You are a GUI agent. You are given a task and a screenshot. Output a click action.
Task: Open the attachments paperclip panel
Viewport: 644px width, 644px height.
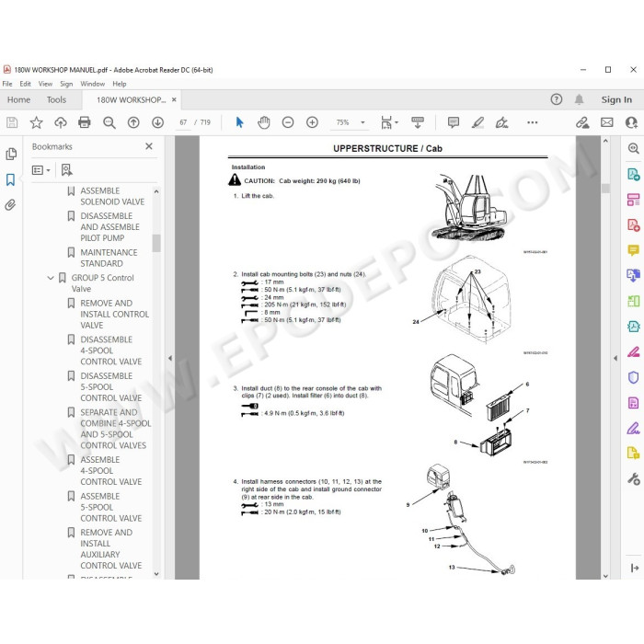click(x=10, y=204)
